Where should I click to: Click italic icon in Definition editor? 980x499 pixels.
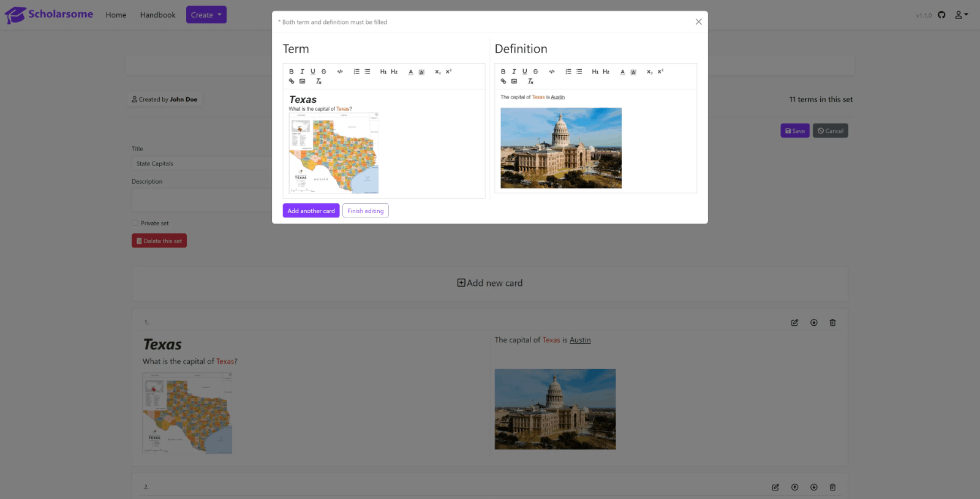[514, 72]
